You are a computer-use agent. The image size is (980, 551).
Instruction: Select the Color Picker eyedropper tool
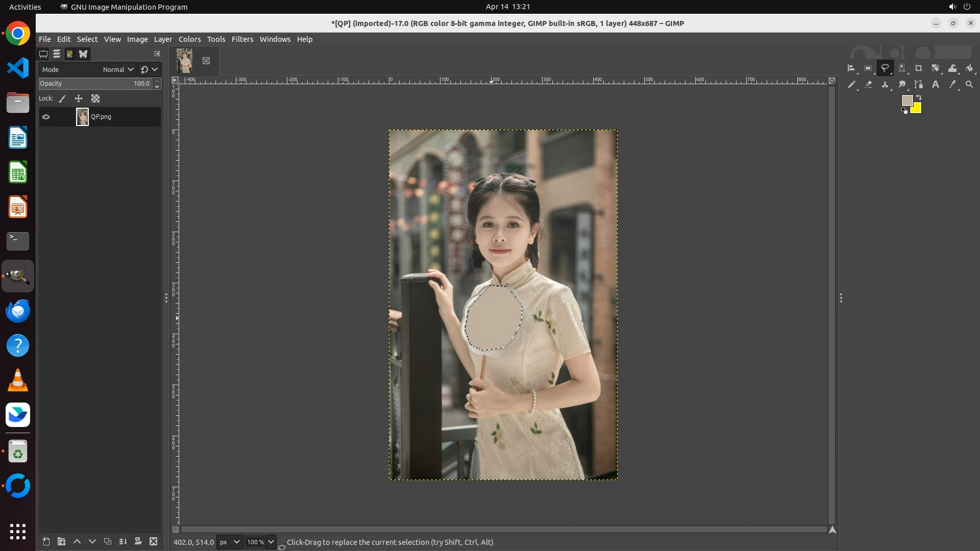click(x=952, y=85)
